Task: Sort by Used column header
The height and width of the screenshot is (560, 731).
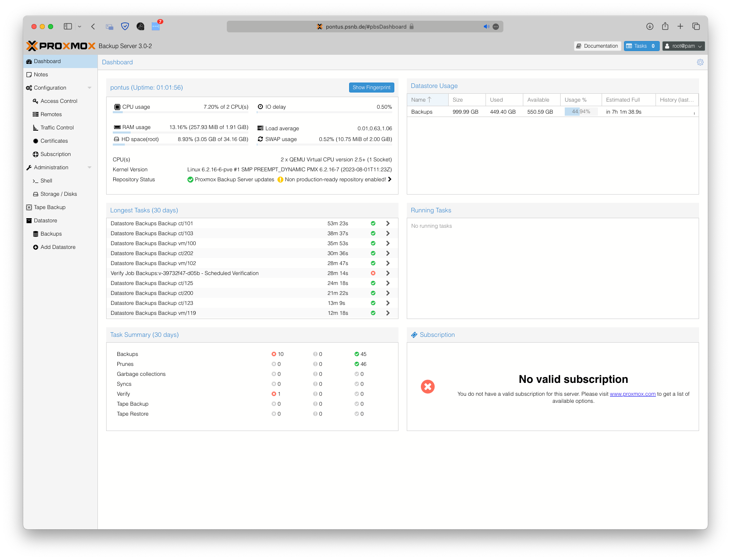Action: pos(504,100)
